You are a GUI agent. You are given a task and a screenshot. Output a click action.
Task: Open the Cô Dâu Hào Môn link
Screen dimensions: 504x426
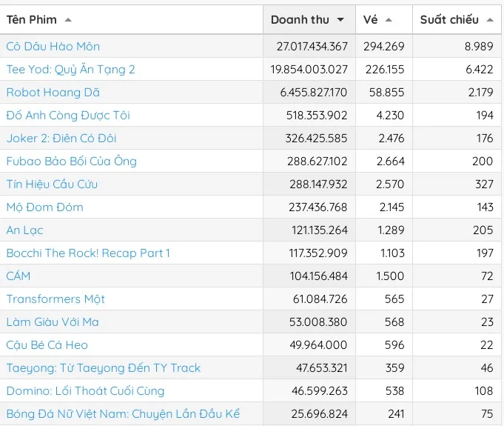click(53, 46)
